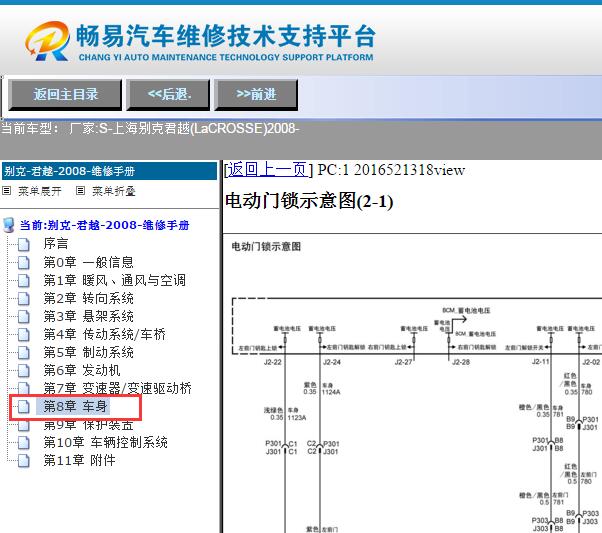The width and height of the screenshot is (602, 533).
Task: Go forward with the >>前进 button
Action: (256, 94)
